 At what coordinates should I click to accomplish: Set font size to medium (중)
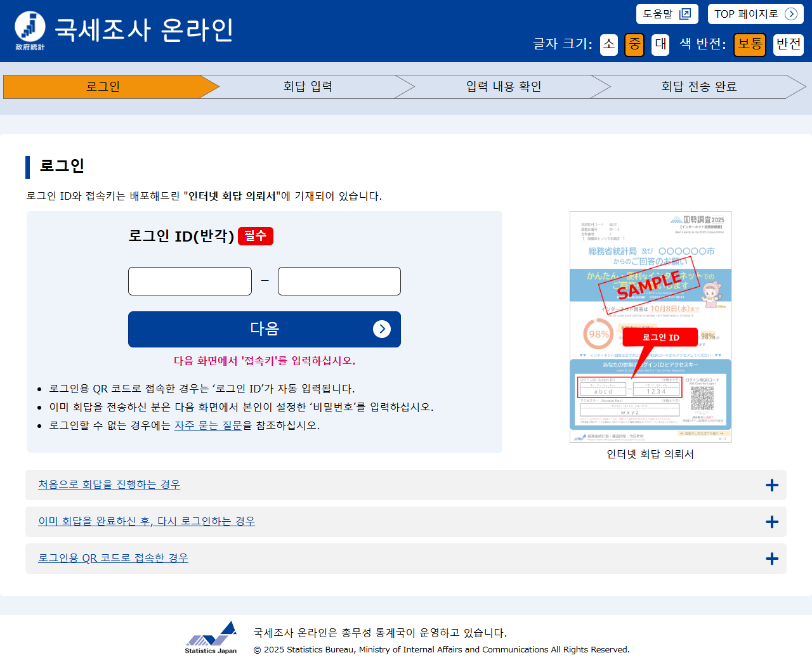point(634,44)
